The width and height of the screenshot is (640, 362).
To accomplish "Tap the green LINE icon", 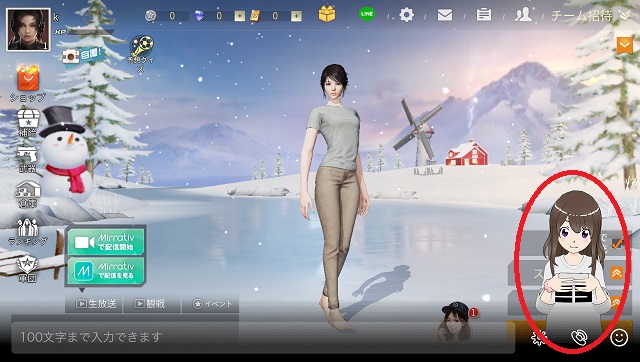I will [367, 14].
